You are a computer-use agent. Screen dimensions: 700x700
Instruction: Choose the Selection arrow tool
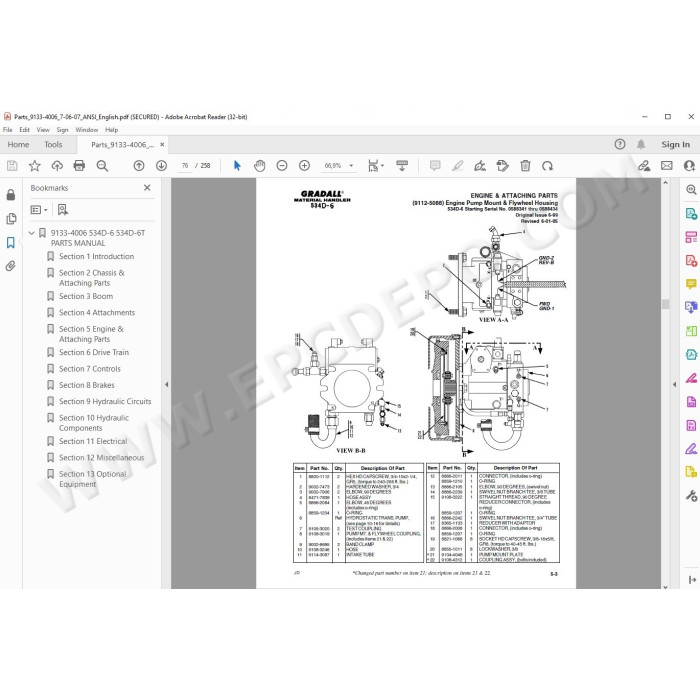click(237, 166)
